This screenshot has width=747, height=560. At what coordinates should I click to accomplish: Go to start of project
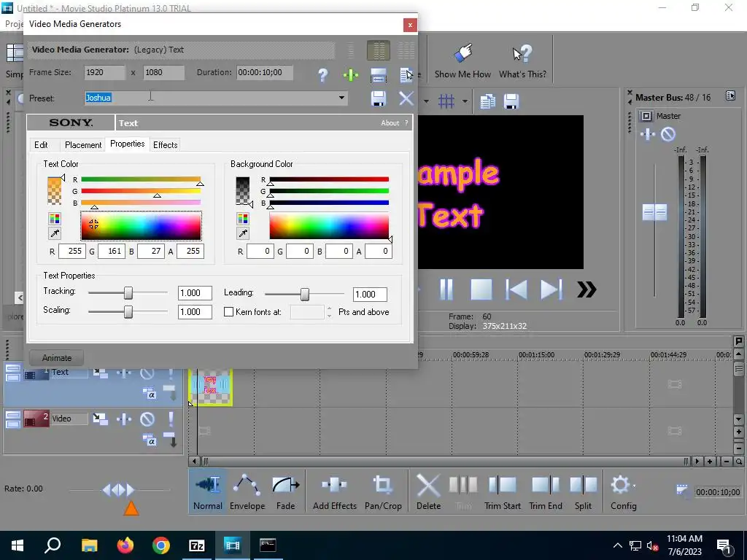tap(516, 289)
